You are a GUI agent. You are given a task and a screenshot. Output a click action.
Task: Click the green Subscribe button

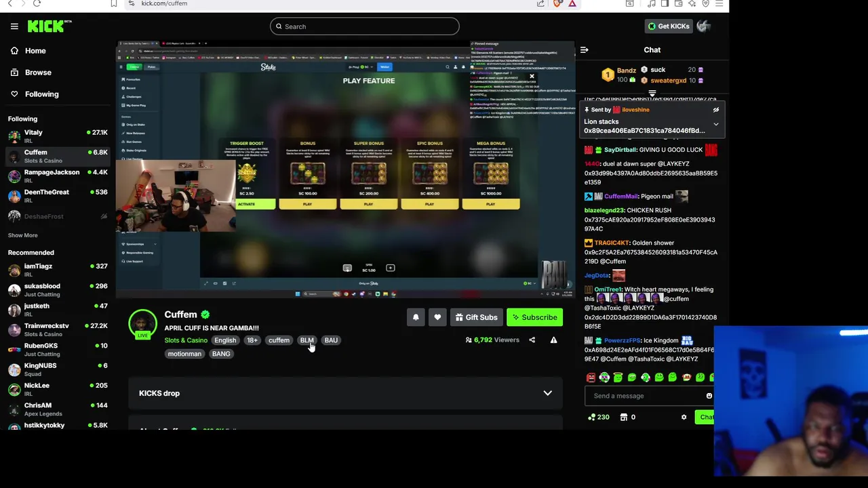click(535, 317)
